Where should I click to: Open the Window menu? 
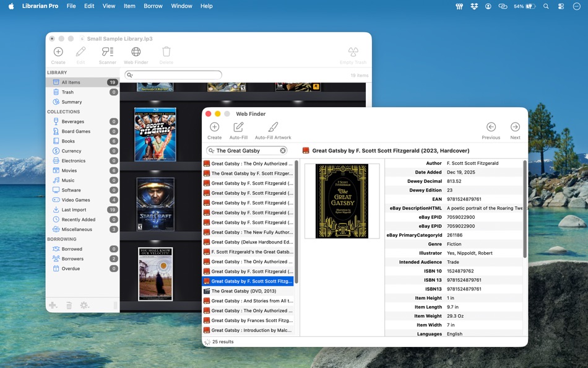point(181,6)
